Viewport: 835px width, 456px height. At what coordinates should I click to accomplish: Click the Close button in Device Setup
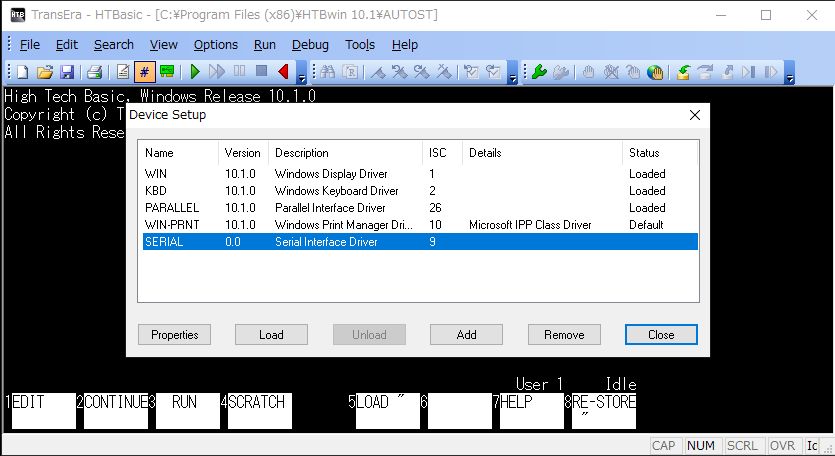[661, 335]
